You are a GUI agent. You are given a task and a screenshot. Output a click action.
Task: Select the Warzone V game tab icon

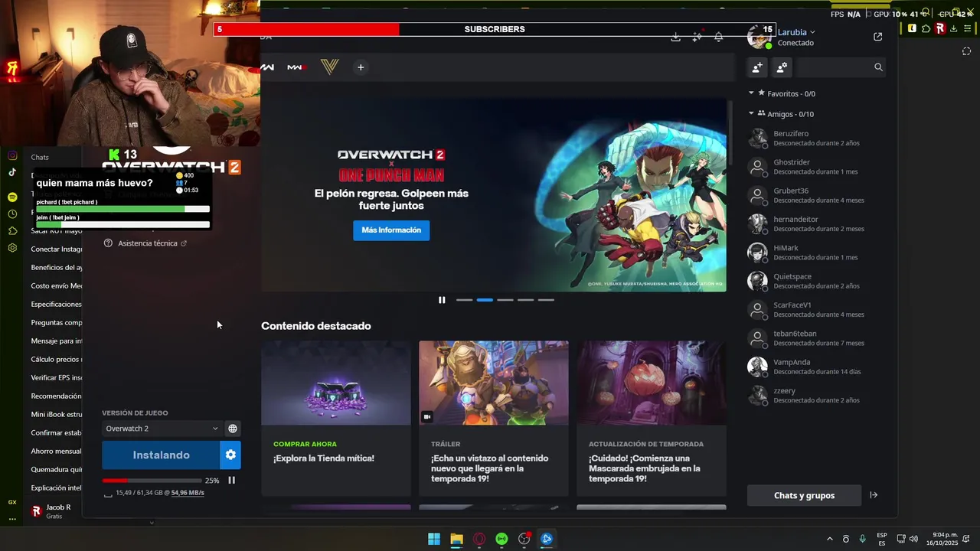coord(329,67)
